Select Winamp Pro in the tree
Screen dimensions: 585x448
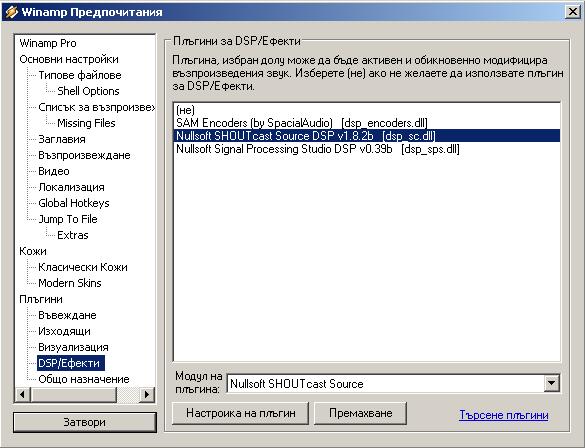[x=48, y=43]
